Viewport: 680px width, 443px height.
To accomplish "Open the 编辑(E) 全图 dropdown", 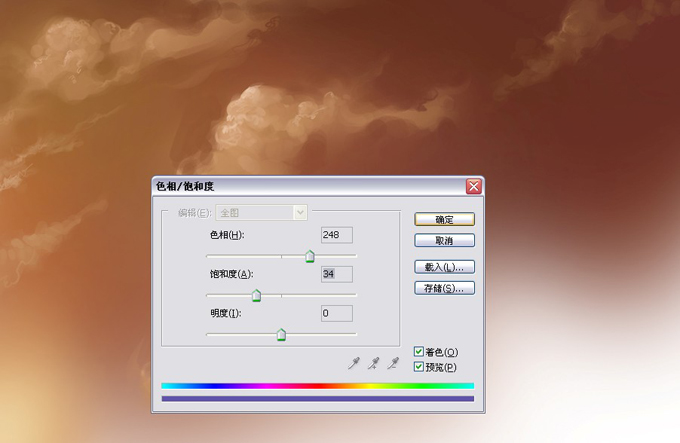I will 262,213.
